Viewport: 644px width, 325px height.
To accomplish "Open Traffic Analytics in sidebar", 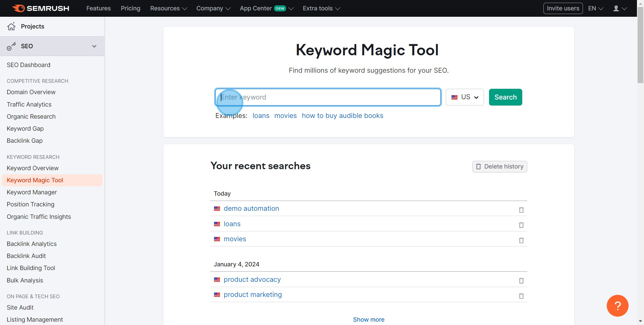I will (x=29, y=105).
